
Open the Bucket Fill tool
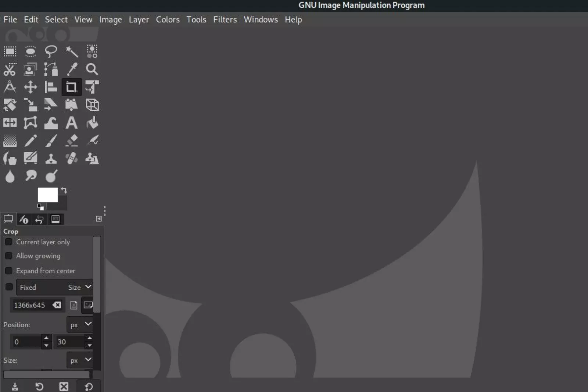pos(92,122)
